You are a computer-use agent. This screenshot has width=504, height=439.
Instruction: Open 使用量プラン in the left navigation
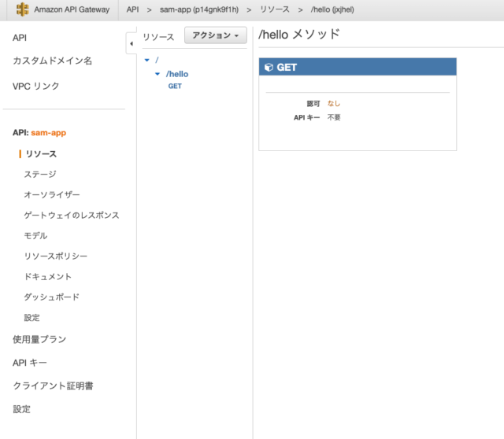[39, 339]
